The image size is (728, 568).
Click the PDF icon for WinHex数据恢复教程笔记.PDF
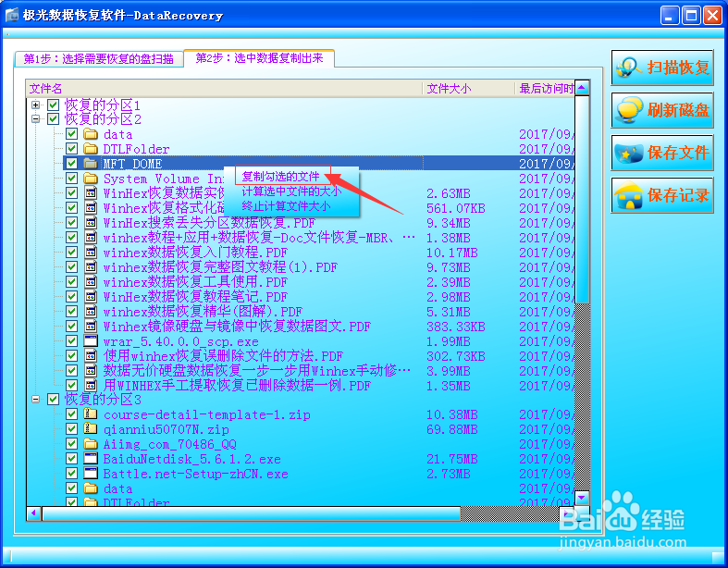91,296
